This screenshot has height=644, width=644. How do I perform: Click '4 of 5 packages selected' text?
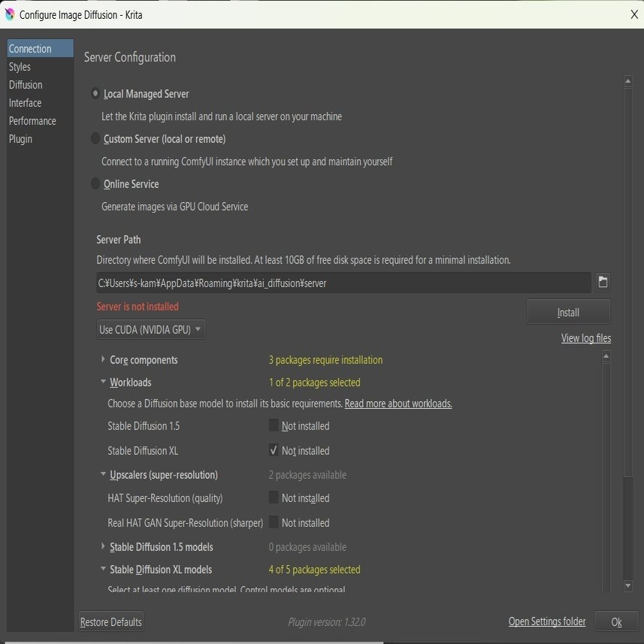point(315,570)
